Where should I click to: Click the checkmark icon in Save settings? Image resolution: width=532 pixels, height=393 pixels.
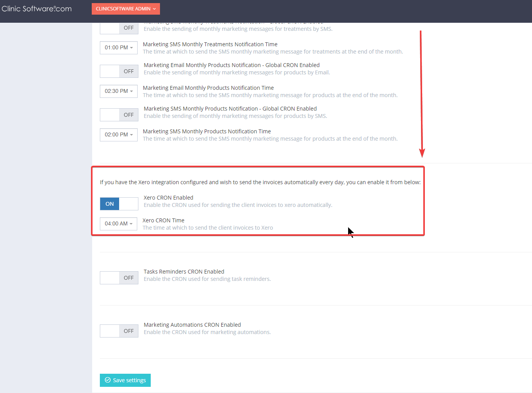coord(108,380)
